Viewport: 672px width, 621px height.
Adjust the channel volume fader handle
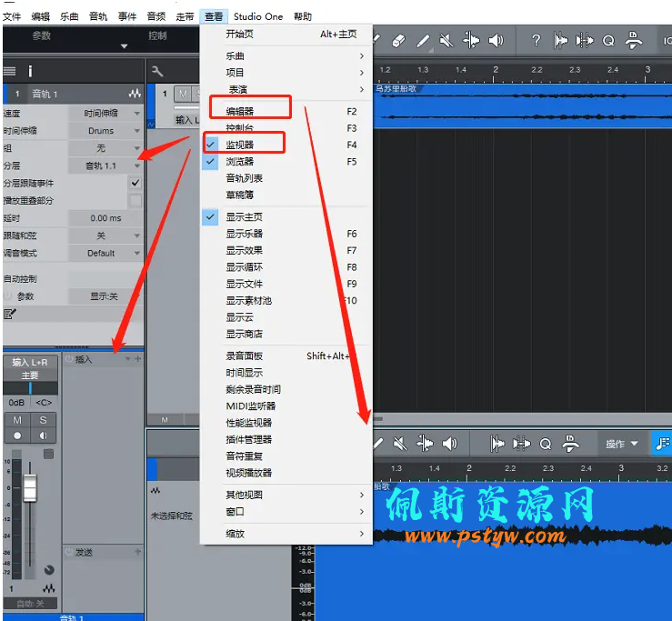(30, 487)
